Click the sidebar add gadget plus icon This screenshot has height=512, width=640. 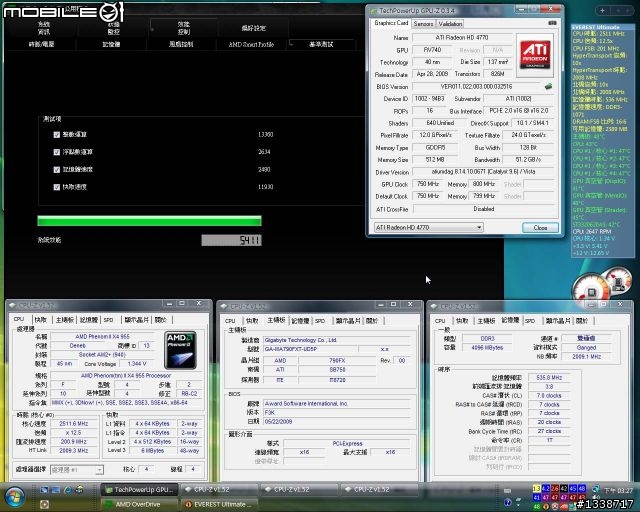coord(602,11)
